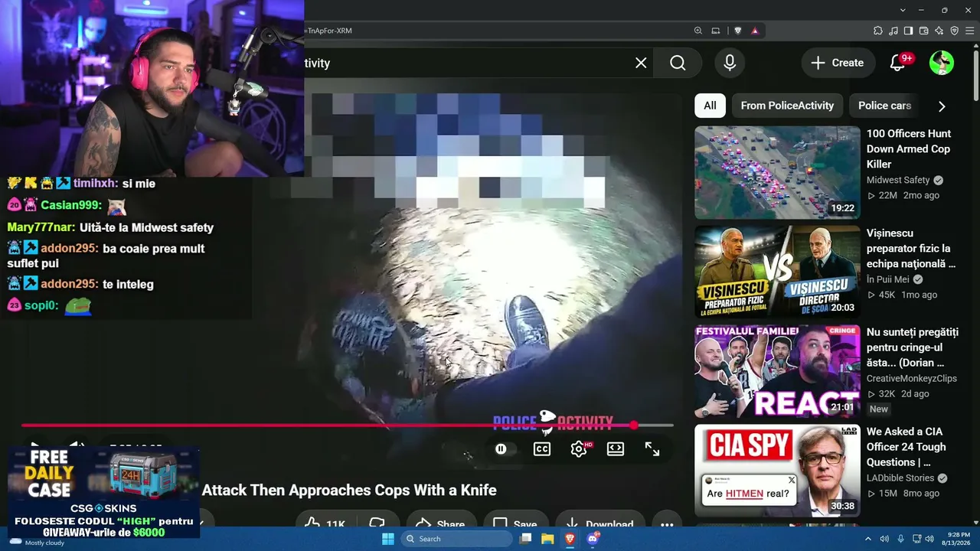This screenshot has width=980, height=551.
Task: Open File Explorer from the taskbar
Action: pyautogui.click(x=547, y=539)
